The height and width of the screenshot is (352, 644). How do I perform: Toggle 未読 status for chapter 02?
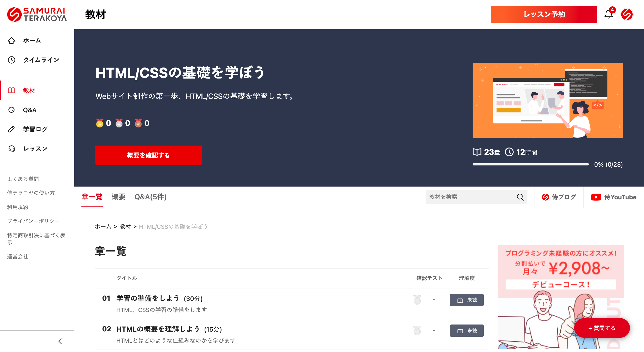click(x=466, y=331)
